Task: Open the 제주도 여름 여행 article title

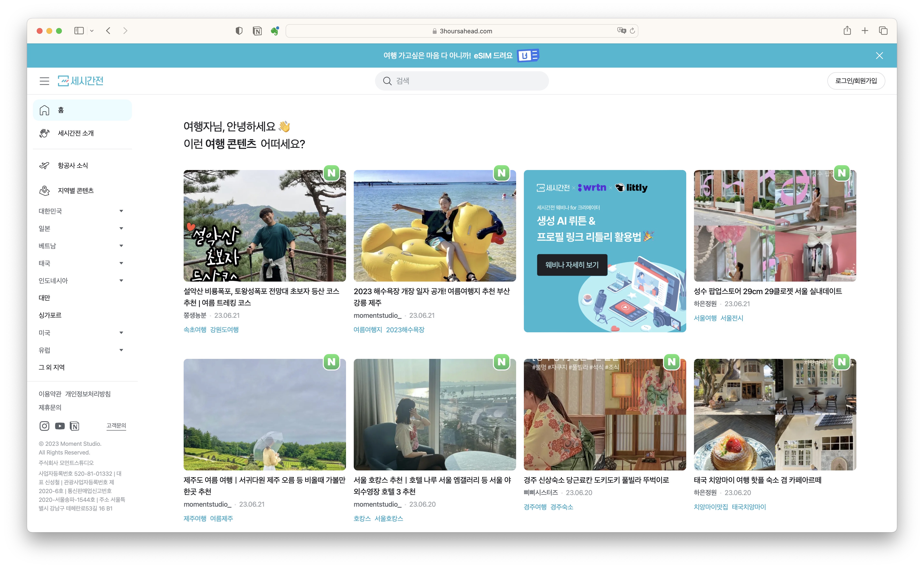Action: [x=264, y=486]
